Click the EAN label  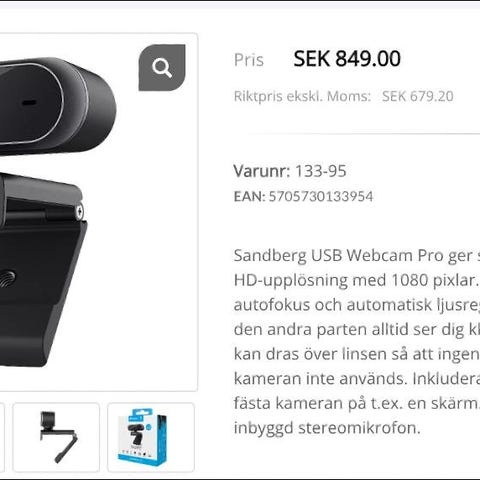point(249,196)
